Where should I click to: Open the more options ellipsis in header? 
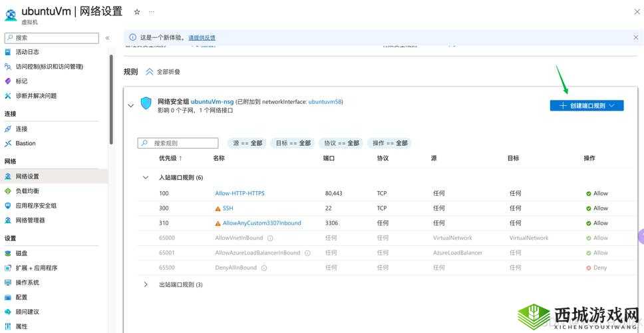(x=152, y=12)
